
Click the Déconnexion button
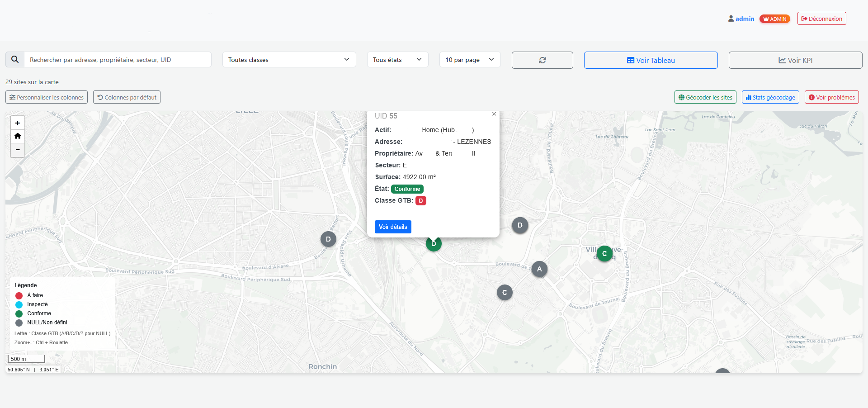click(x=821, y=19)
